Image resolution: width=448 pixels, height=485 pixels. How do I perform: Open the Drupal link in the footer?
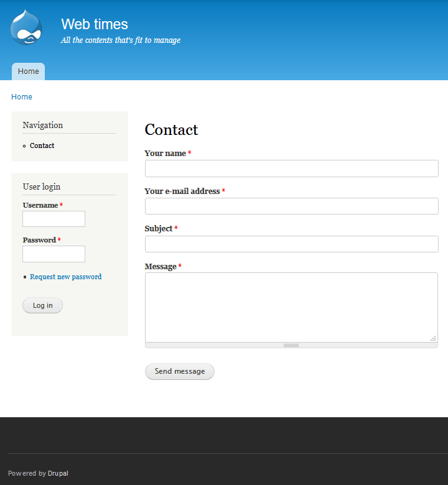(58, 473)
